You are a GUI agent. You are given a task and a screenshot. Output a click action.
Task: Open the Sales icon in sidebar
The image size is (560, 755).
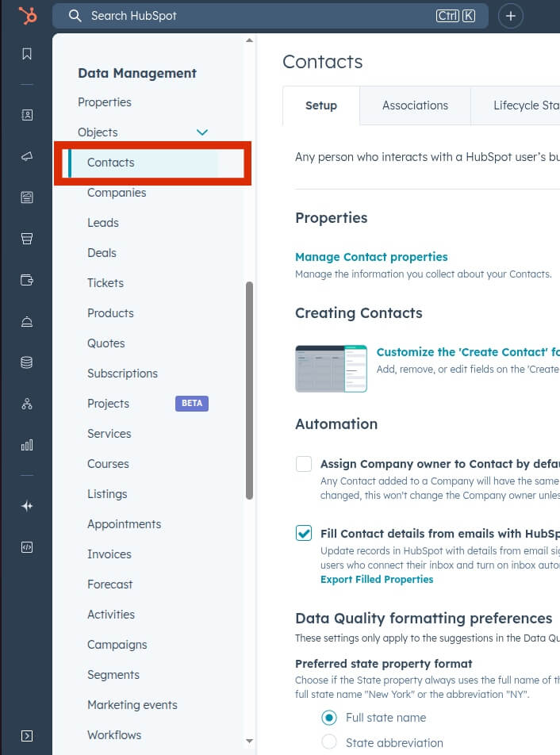pyautogui.click(x=27, y=239)
